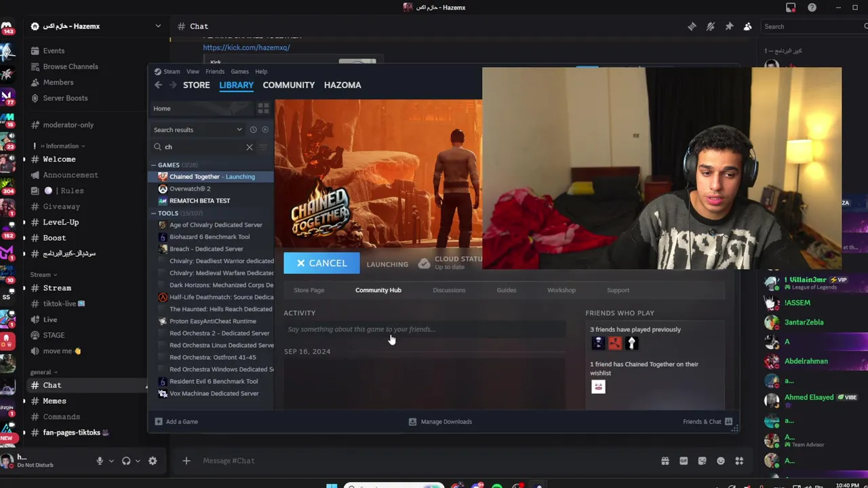Image resolution: width=868 pixels, height=488 pixels.
Task: Open the Games menu in Steam
Action: pos(239,71)
